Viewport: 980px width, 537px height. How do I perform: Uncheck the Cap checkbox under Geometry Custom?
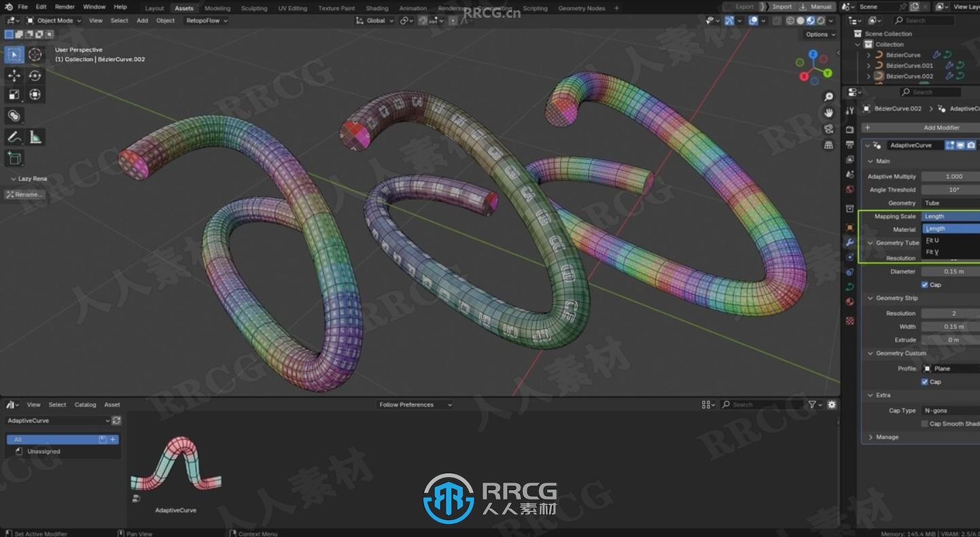coord(925,382)
